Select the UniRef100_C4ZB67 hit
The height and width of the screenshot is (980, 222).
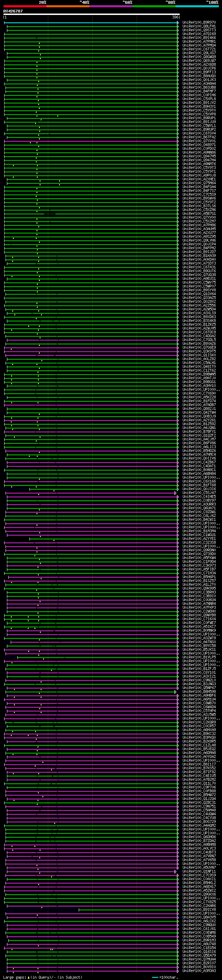[x=199, y=462]
